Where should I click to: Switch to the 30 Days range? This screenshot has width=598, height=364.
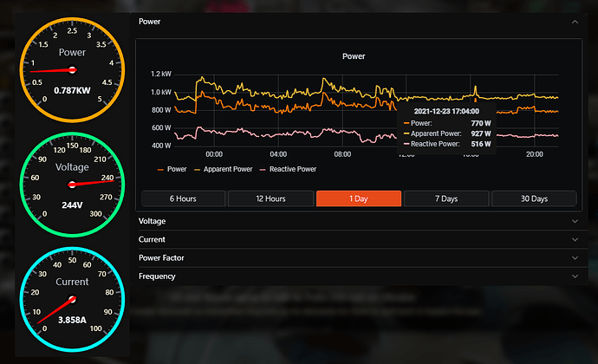[x=534, y=198]
